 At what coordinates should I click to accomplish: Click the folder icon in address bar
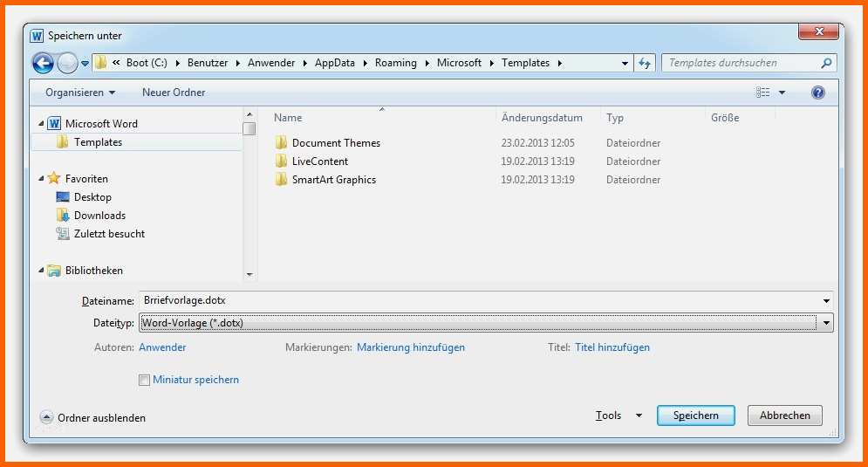click(x=100, y=63)
